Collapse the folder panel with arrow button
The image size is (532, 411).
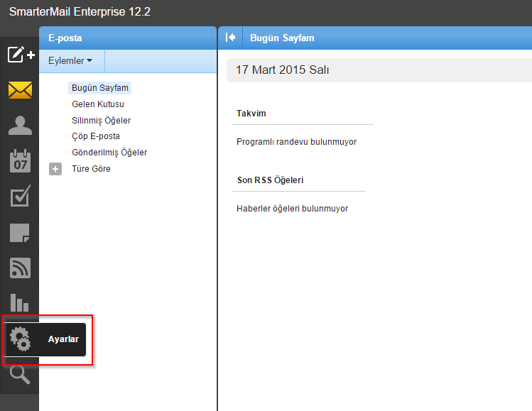230,38
